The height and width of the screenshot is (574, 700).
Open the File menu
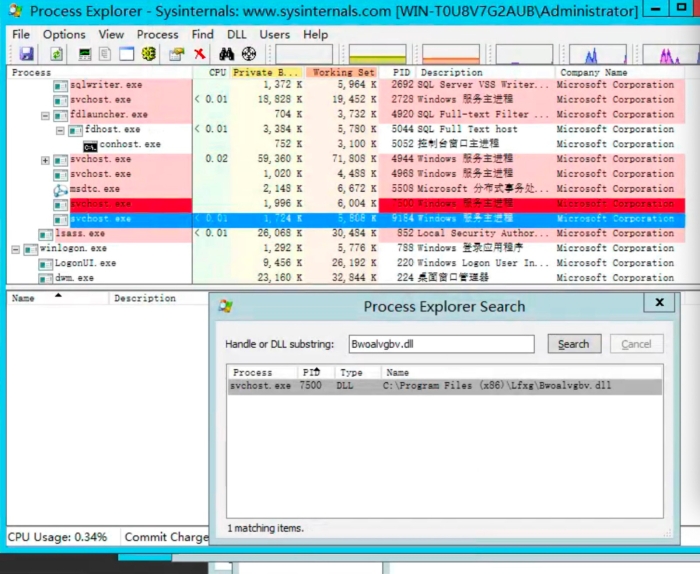(x=21, y=34)
